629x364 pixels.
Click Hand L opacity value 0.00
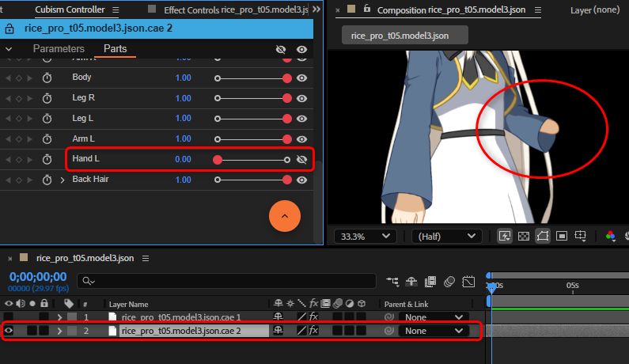click(183, 159)
